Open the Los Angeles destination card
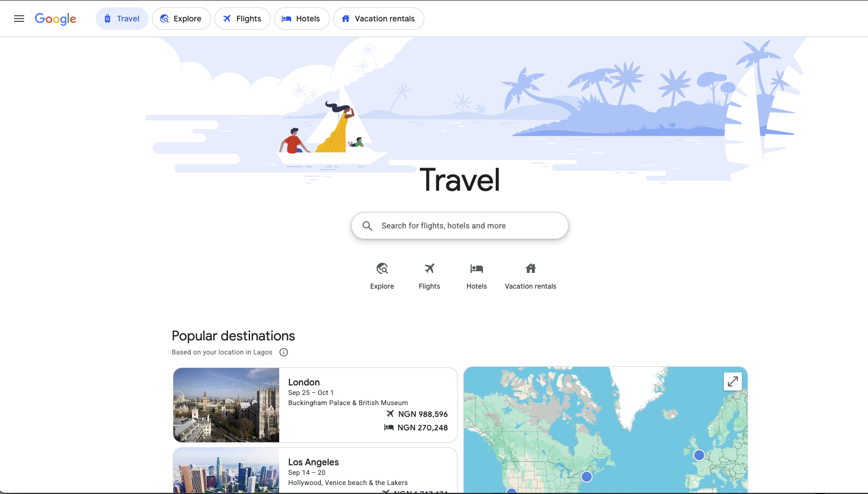Screen dimensions: 868x494 (x=315, y=470)
